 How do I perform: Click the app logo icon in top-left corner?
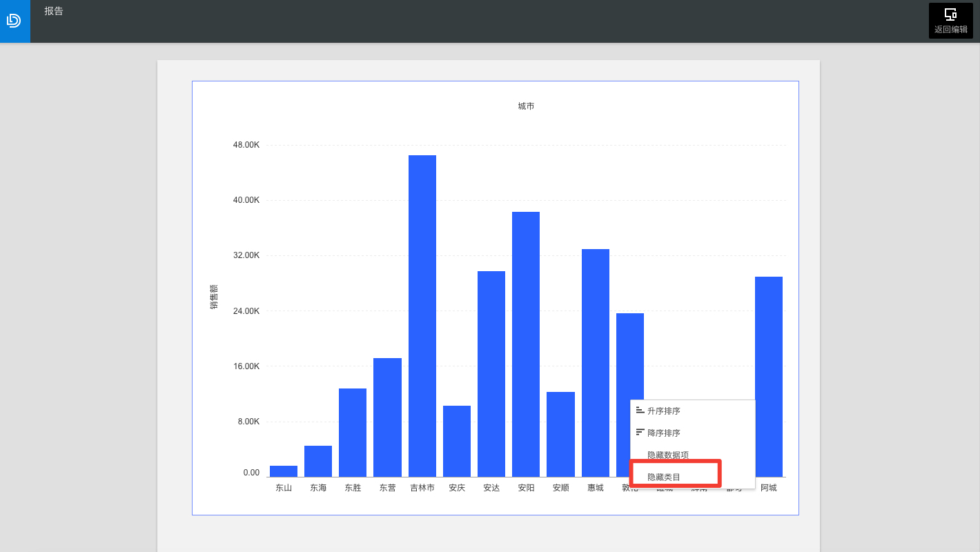click(x=14, y=21)
